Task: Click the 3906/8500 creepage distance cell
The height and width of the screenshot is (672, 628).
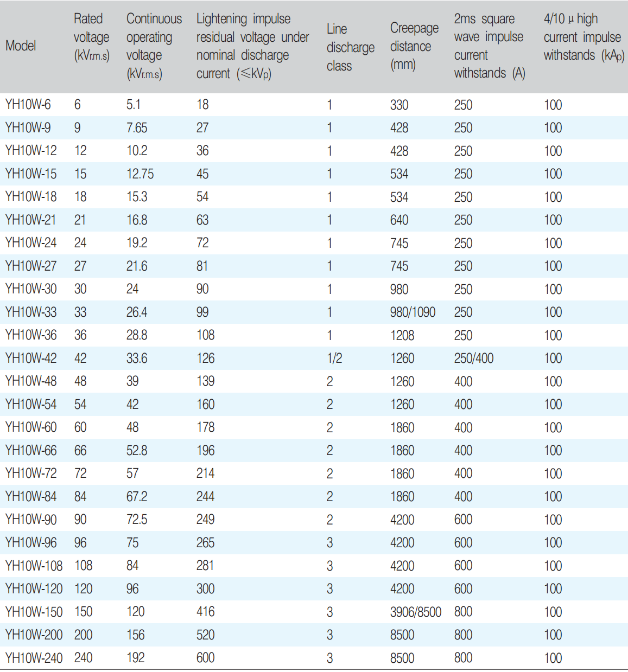Action: click(x=416, y=612)
